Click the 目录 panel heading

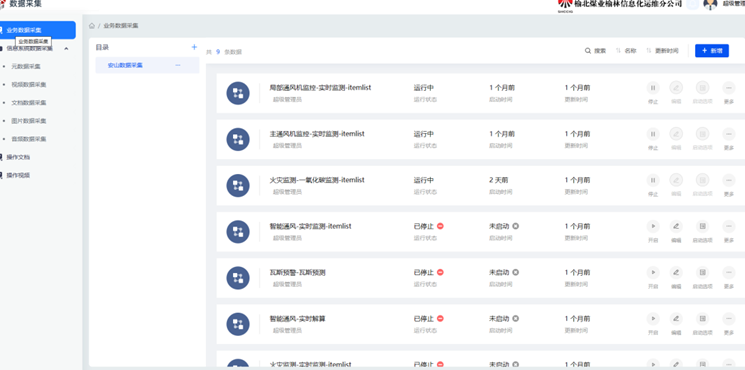pyautogui.click(x=102, y=47)
